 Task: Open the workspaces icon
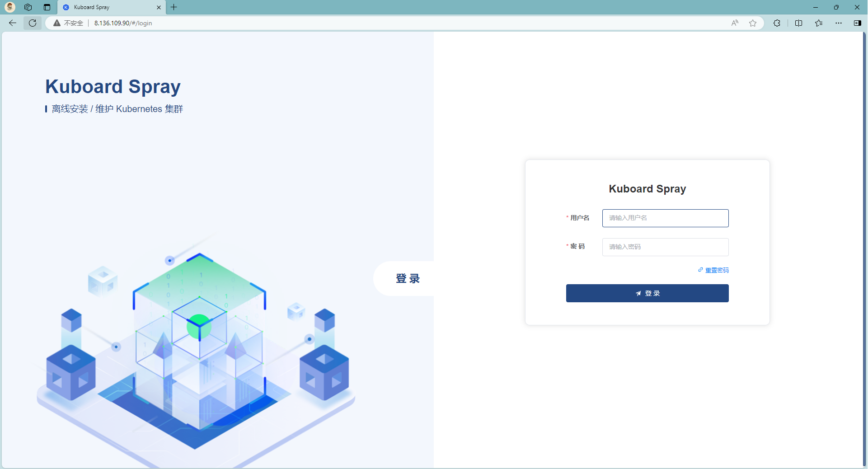pyautogui.click(x=28, y=7)
